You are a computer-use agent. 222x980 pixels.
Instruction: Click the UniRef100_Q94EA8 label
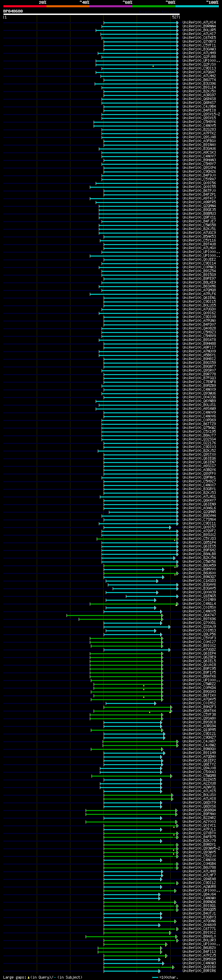pos(199,879)
